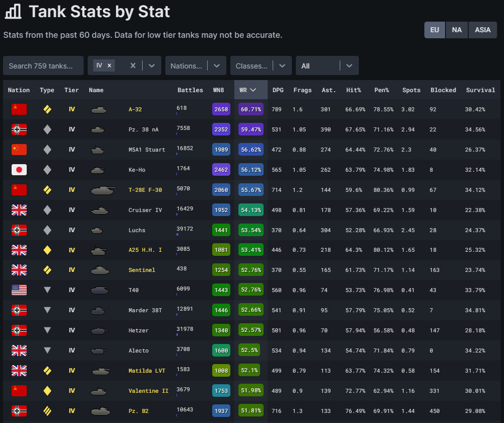Open the Nations filter dropdown
Image resolution: width=504 pixels, height=423 pixels.
pyautogui.click(x=196, y=65)
